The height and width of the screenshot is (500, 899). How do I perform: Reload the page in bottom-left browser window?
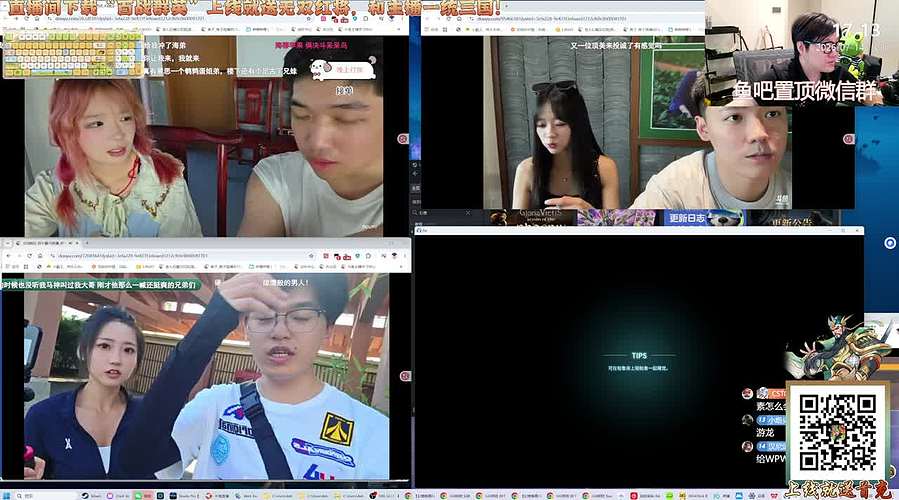pyautogui.click(x=29, y=256)
